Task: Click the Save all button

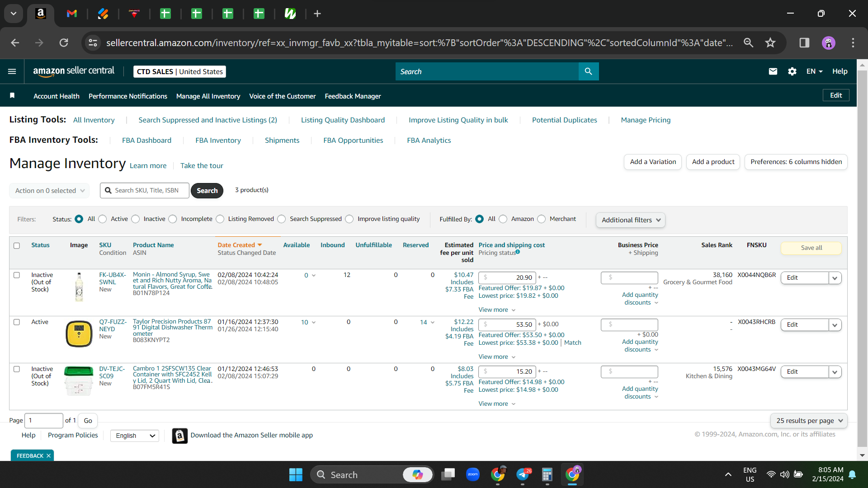Action: pyautogui.click(x=811, y=248)
